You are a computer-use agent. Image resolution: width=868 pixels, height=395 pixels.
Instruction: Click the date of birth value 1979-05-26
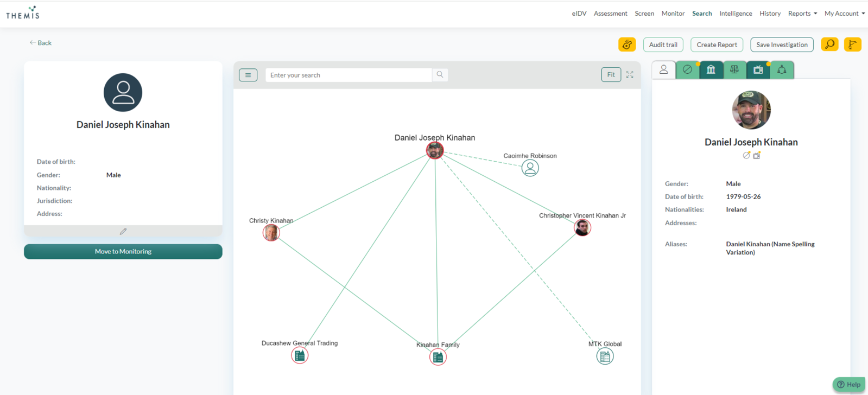(x=743, y=197)
